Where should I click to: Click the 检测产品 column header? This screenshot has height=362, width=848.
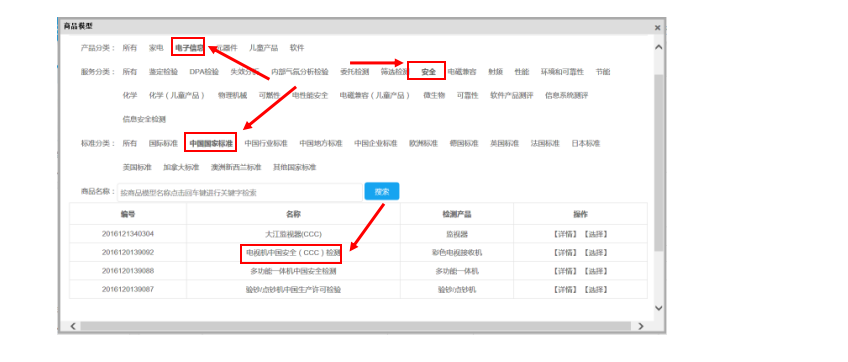(457, 214)
